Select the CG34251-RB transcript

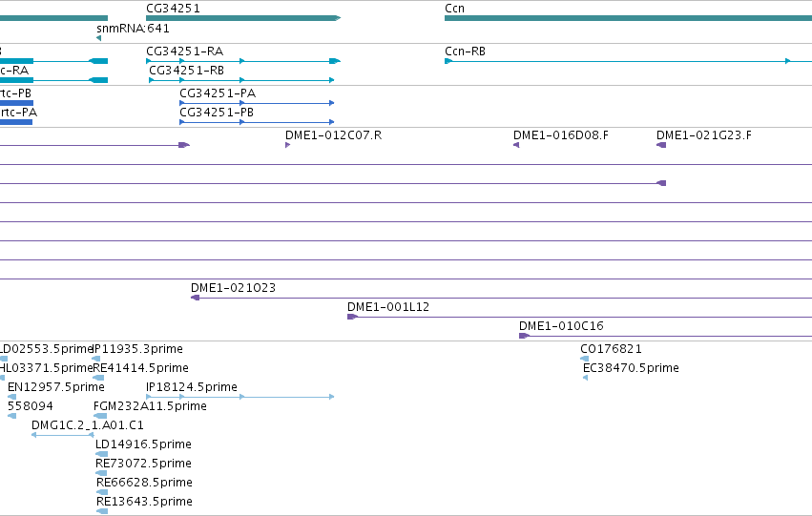coord(241,80)
